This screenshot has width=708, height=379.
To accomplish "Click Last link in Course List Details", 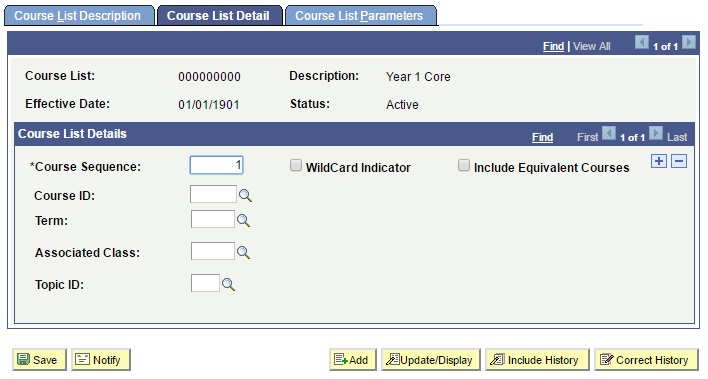I will (677, 137).
